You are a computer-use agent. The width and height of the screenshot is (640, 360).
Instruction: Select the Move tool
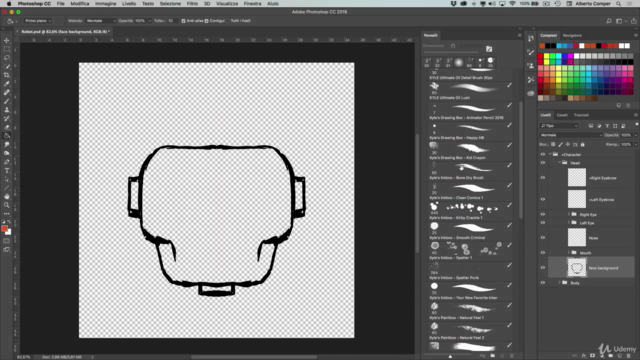pos(7,40)
